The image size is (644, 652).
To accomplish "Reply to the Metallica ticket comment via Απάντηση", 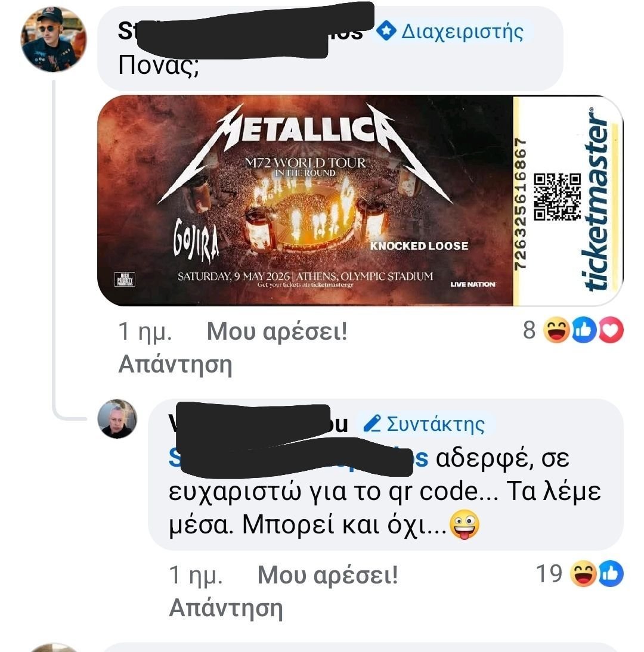I will coord(175,364).
